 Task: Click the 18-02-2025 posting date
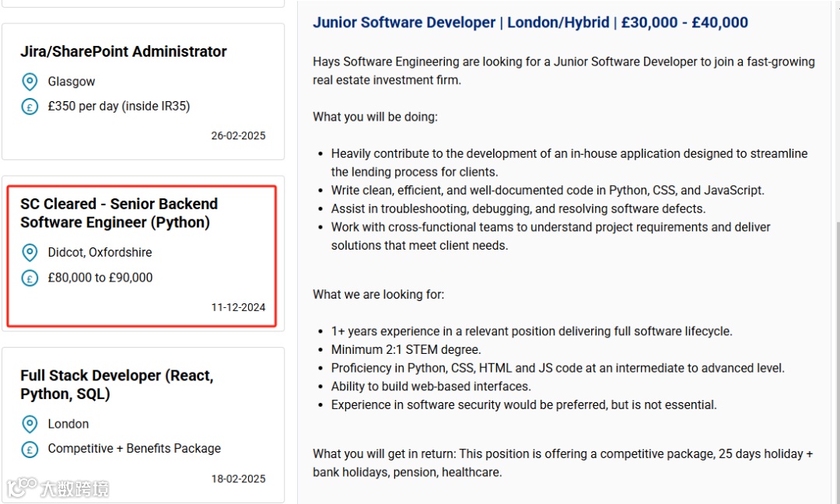pyautogui.click(x=238, y=478)
